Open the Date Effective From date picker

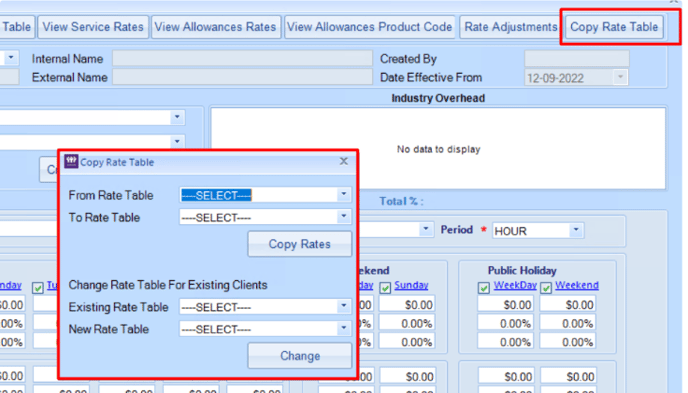620,78
